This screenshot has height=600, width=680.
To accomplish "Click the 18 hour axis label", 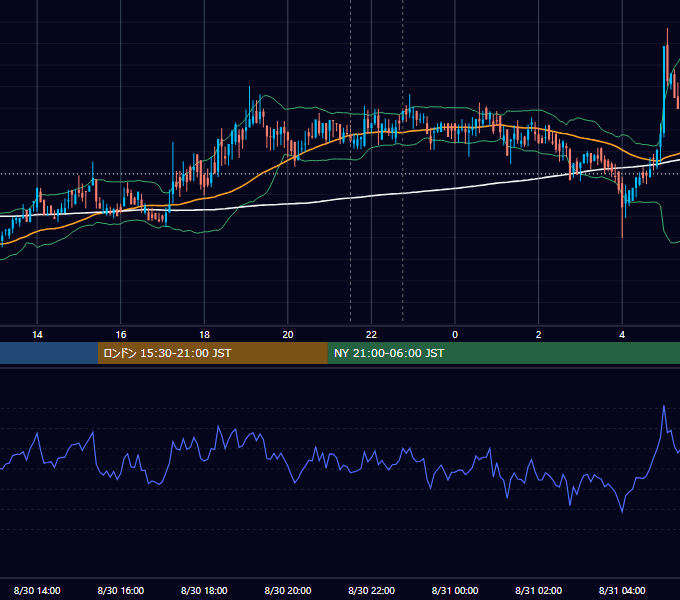I will [x=204, y=335].
